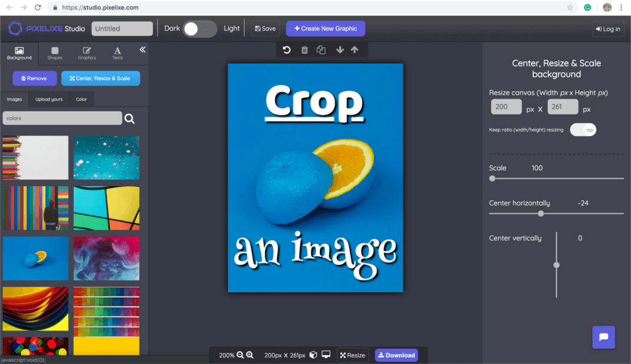The height and width of the screenshot is (364, 631).
Task: Zoom out using the minus magnifier
Action: 240,355
